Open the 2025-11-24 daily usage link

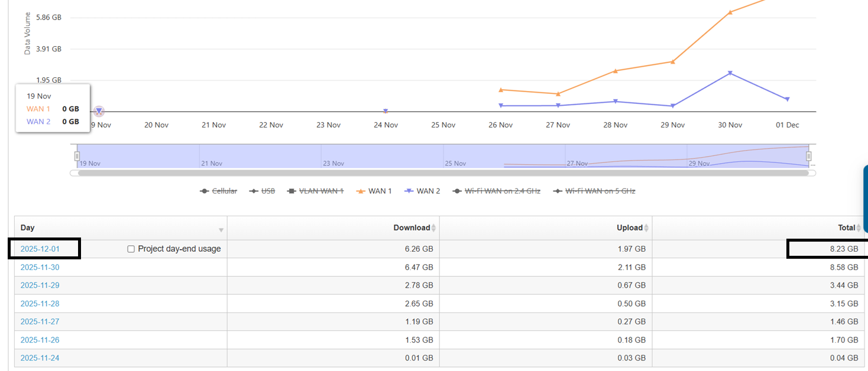[40, 358]
